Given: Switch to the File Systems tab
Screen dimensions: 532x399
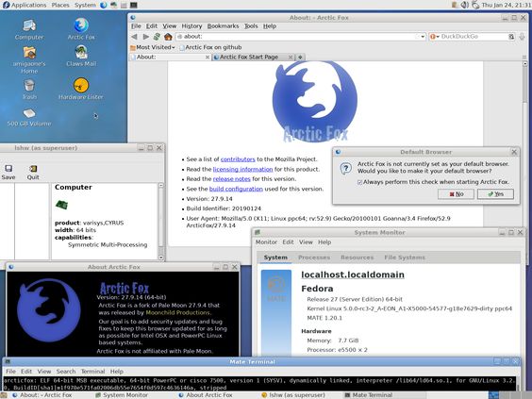Looking at the screenshot, I should pos(405,258).
